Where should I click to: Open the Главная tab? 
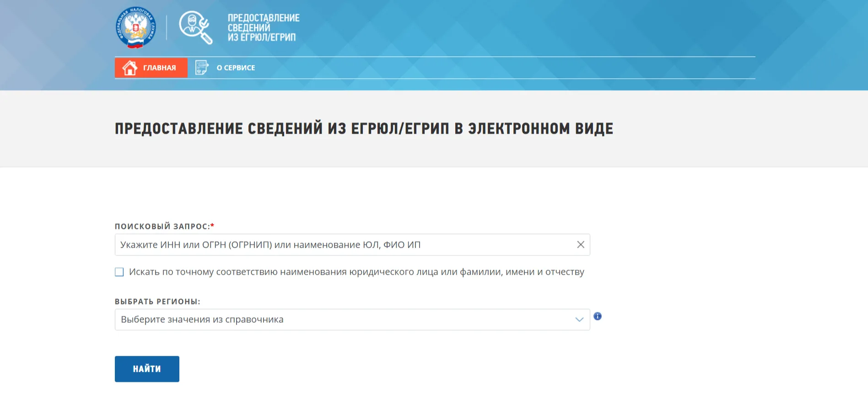coord(159,68)
